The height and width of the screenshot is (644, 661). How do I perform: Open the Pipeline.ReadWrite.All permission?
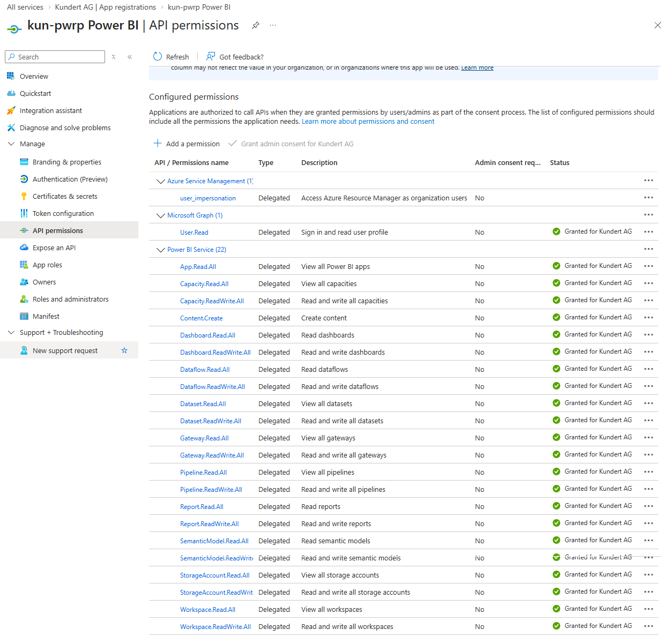(x=211, y=490)
